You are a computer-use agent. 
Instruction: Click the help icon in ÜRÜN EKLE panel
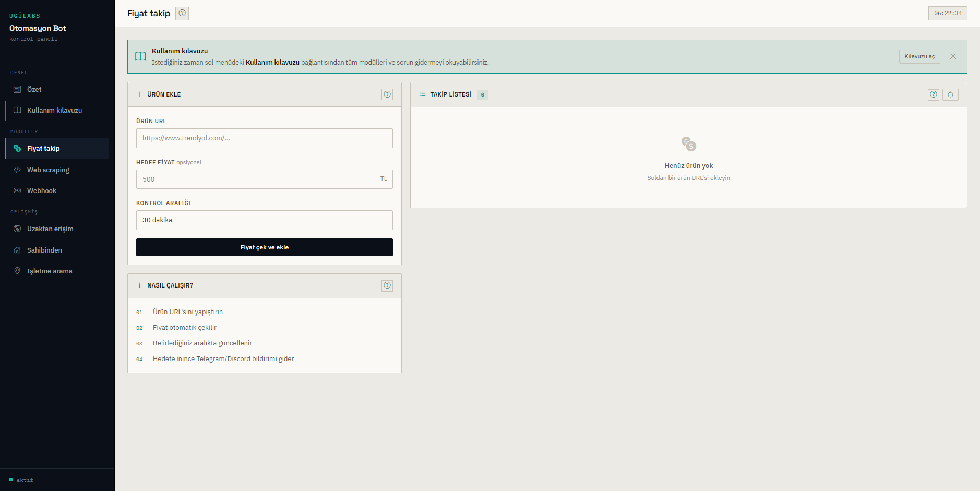[x=387, y=94]
